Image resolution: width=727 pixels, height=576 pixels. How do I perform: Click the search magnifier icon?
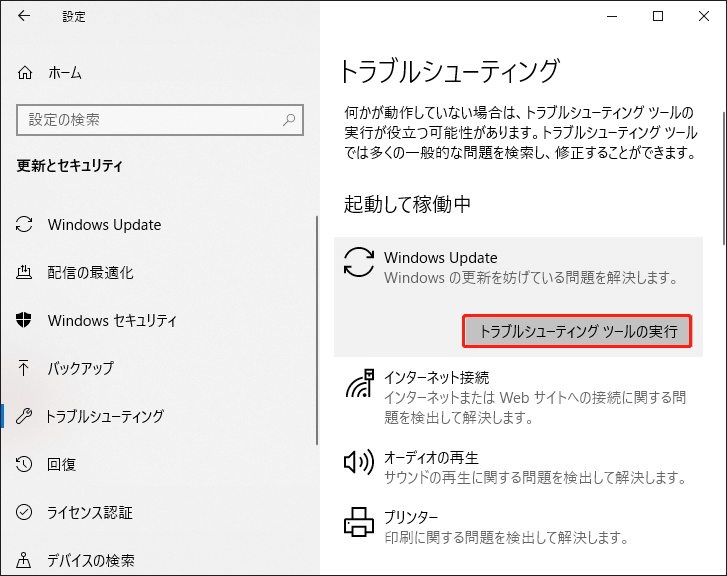[x=289, y=120]
